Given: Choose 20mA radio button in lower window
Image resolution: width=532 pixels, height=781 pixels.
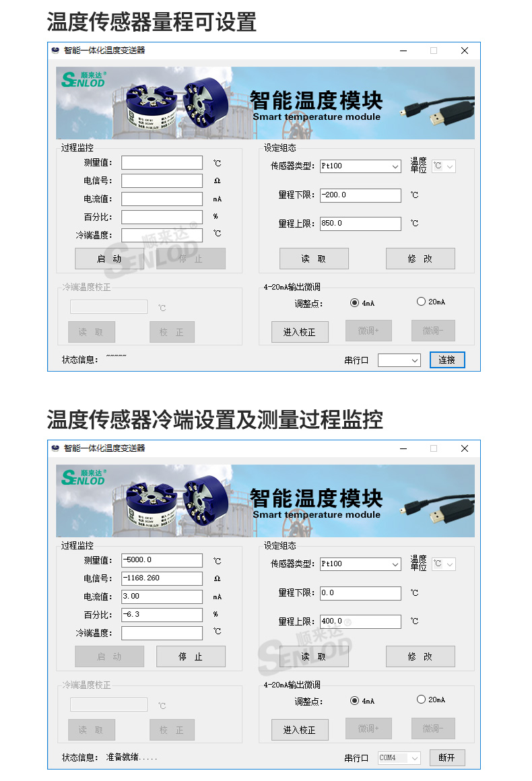Looking at the screenshot, I should [x=422, y=700].
